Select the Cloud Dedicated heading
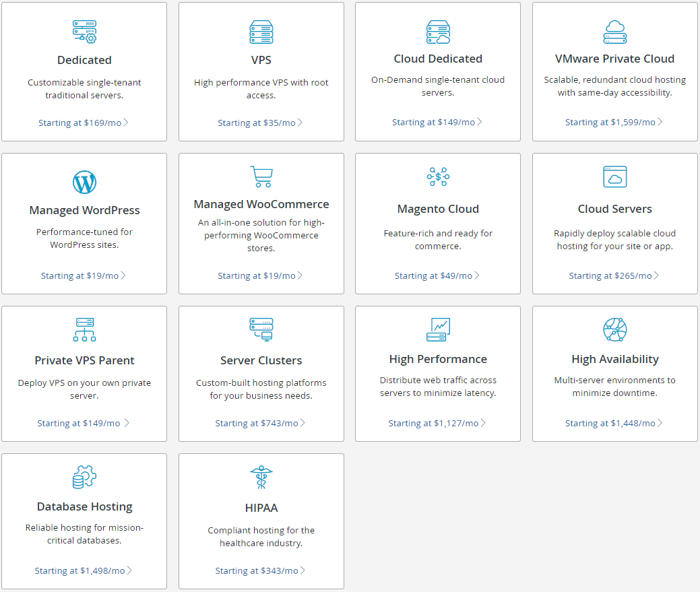The image size is (700, 592). 438,59
